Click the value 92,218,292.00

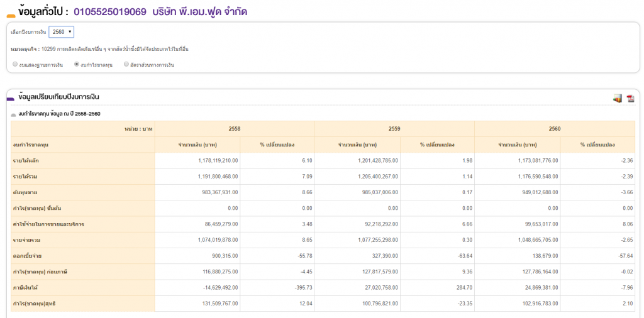382,224
